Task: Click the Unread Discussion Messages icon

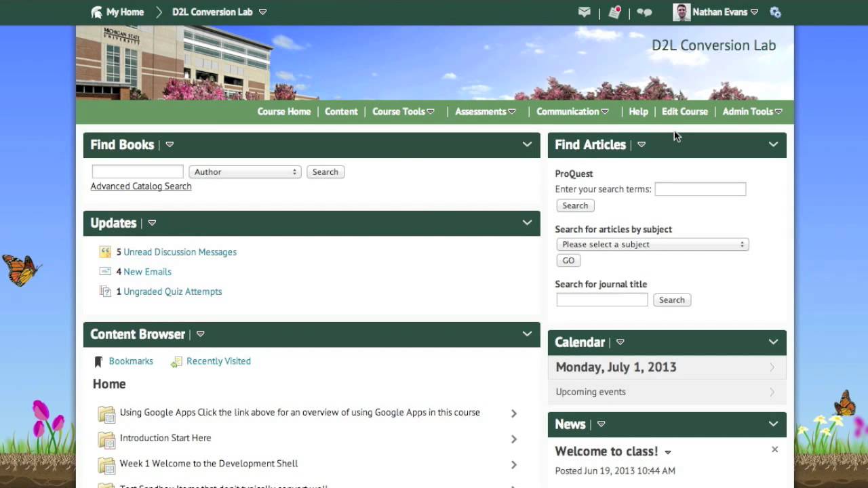Action: coord(105,252)
